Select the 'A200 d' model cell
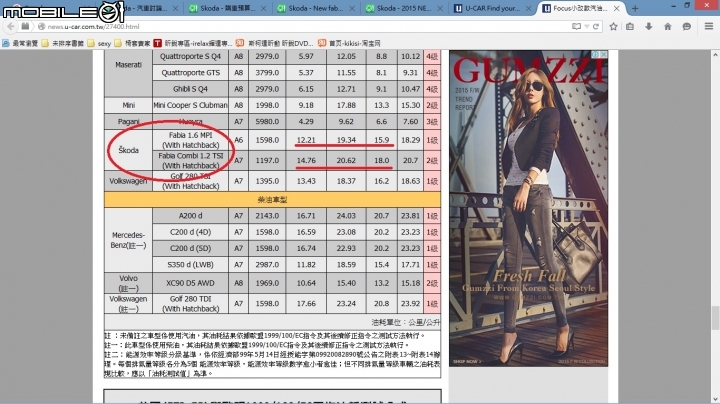Screen dimensions: 720x404 pos(190,215)
